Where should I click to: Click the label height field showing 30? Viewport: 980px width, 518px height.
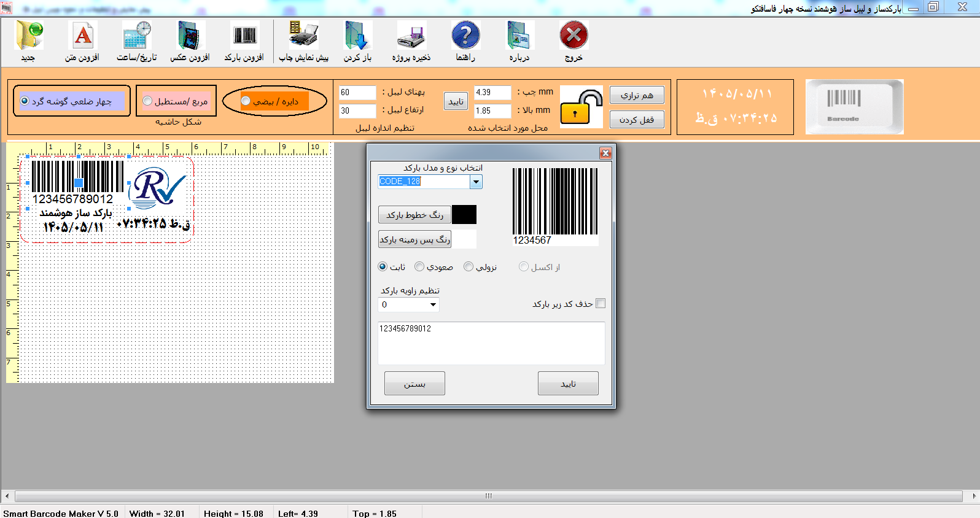click(x=357, y=110)
